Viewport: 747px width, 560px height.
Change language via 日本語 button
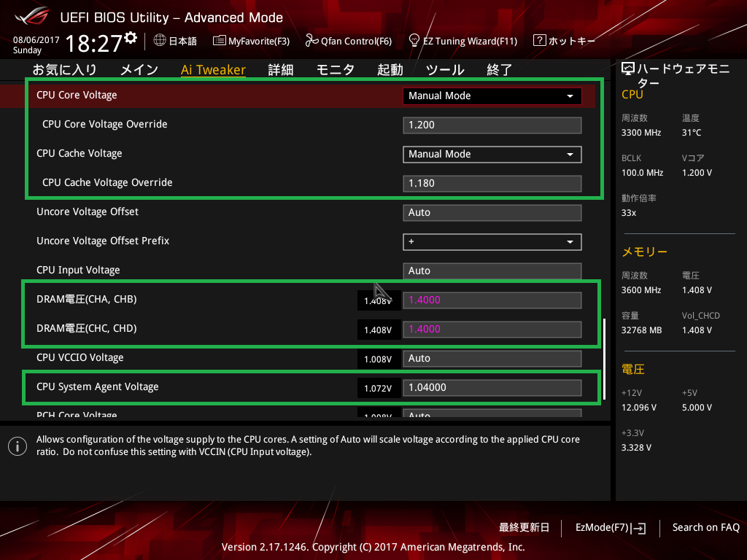175,41
